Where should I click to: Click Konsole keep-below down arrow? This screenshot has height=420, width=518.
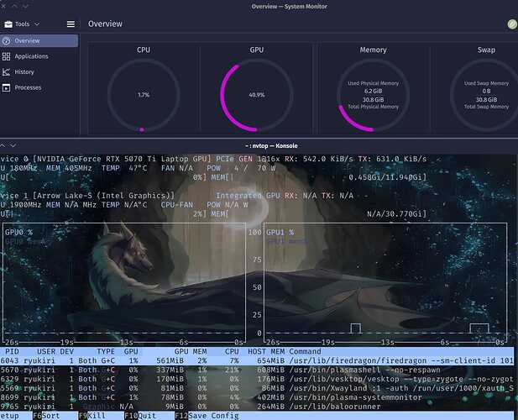coord(13,145)
